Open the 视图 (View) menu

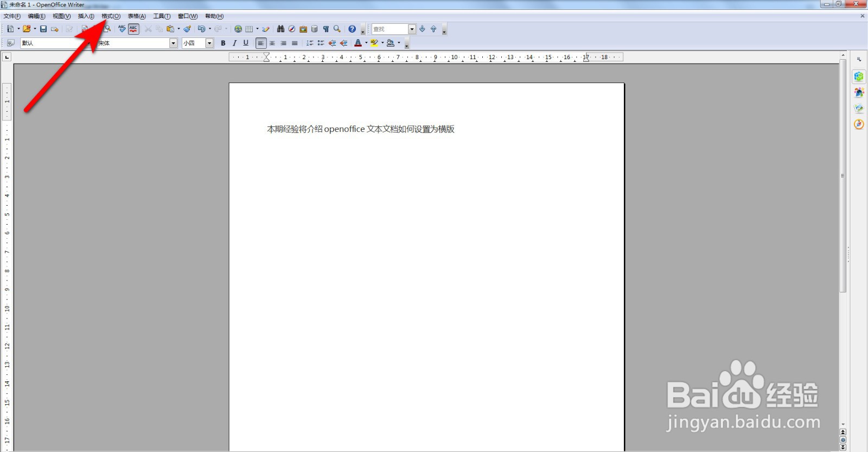pos(61,16)
